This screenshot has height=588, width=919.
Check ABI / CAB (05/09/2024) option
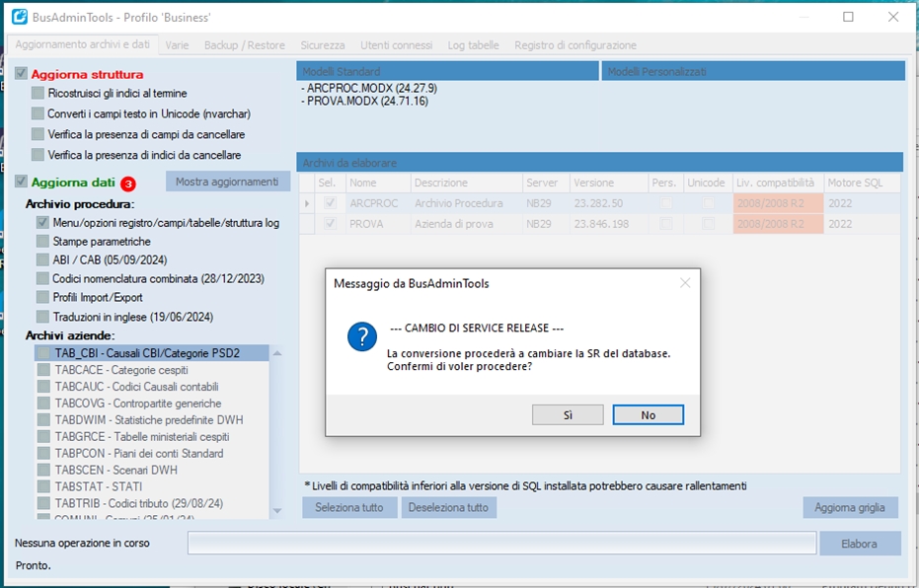point(42,259)
